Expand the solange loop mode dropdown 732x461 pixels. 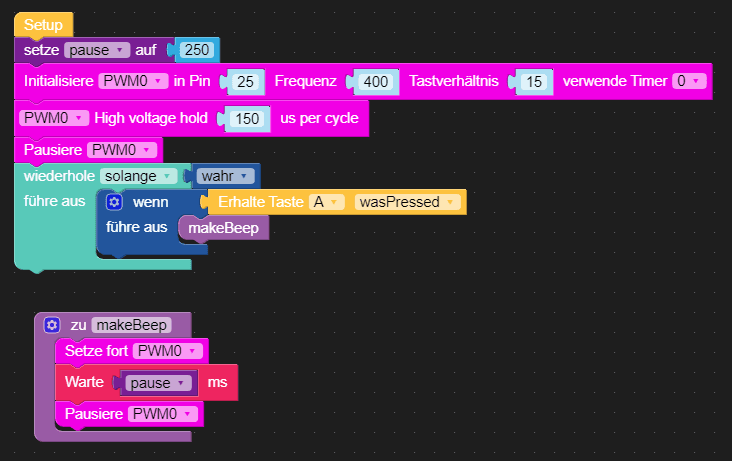coord(139,176)
